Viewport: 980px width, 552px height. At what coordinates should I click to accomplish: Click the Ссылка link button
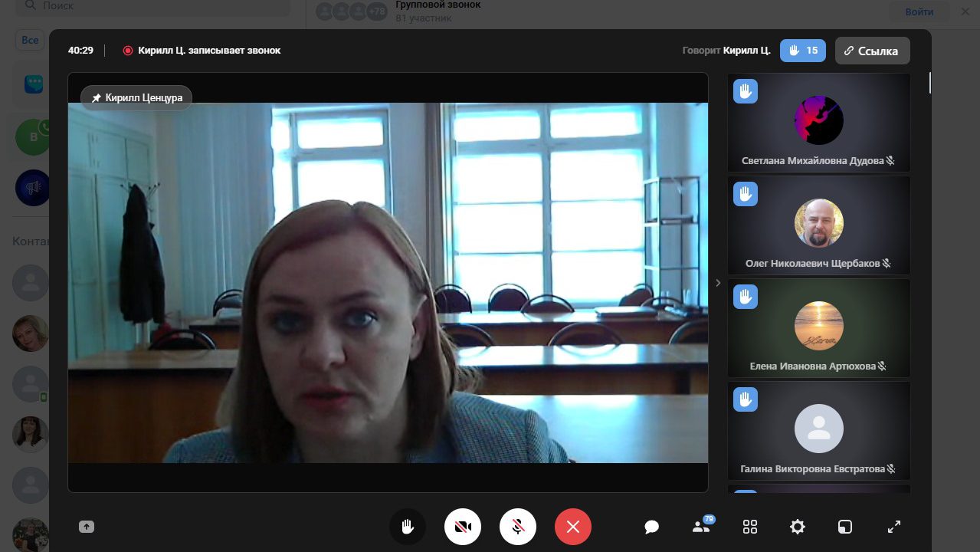point(872,51)
